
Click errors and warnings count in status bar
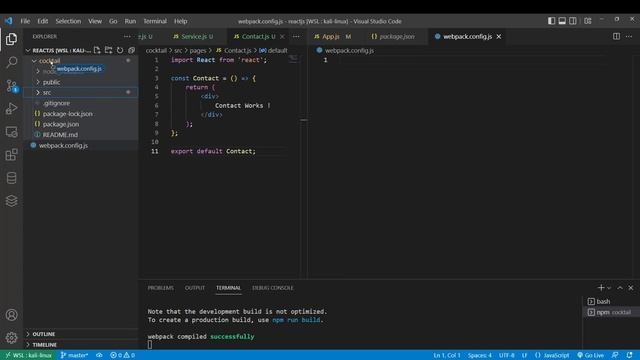[122, 355]
